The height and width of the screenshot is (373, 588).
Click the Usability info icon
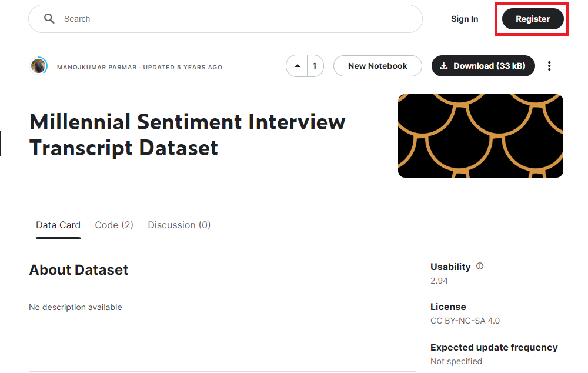pyautogui.click(x=479, y=266)
